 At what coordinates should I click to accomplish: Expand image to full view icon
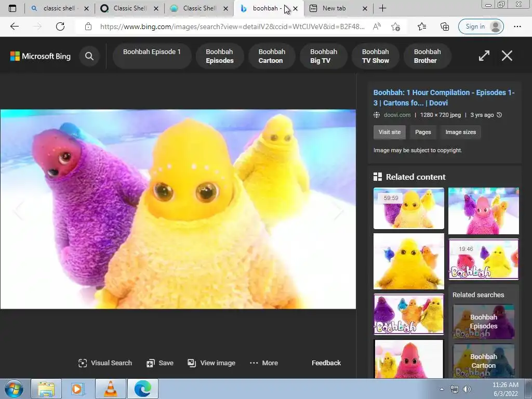click(484, 56)
